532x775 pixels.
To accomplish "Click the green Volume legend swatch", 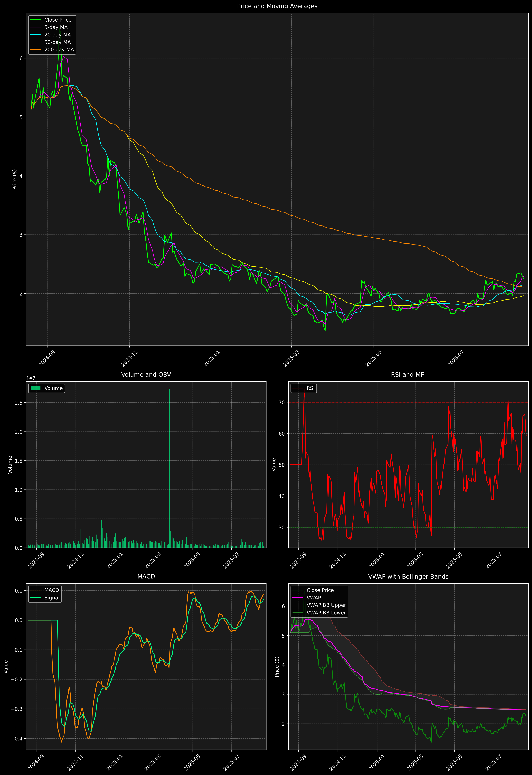I will pos(35,388).
